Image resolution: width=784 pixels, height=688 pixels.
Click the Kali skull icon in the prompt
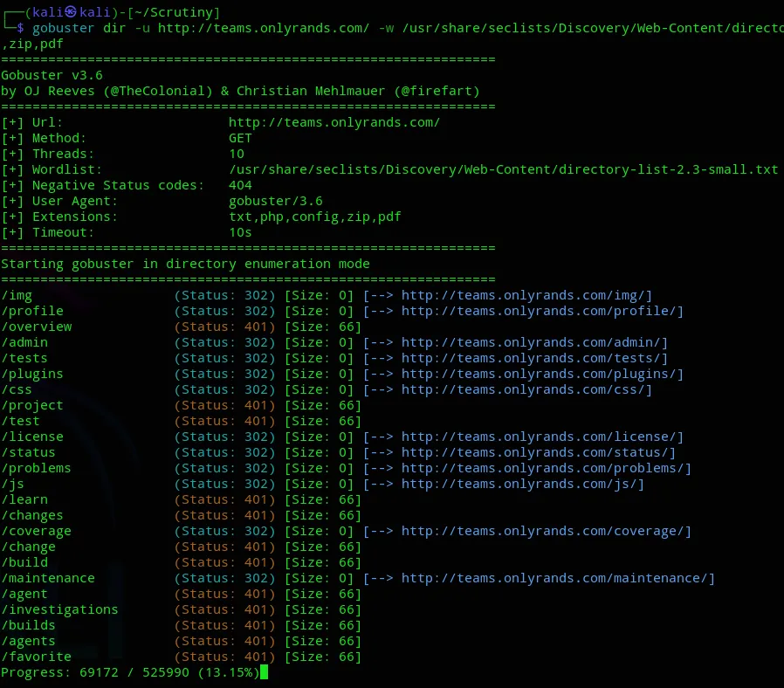click(x=71, y=12)
